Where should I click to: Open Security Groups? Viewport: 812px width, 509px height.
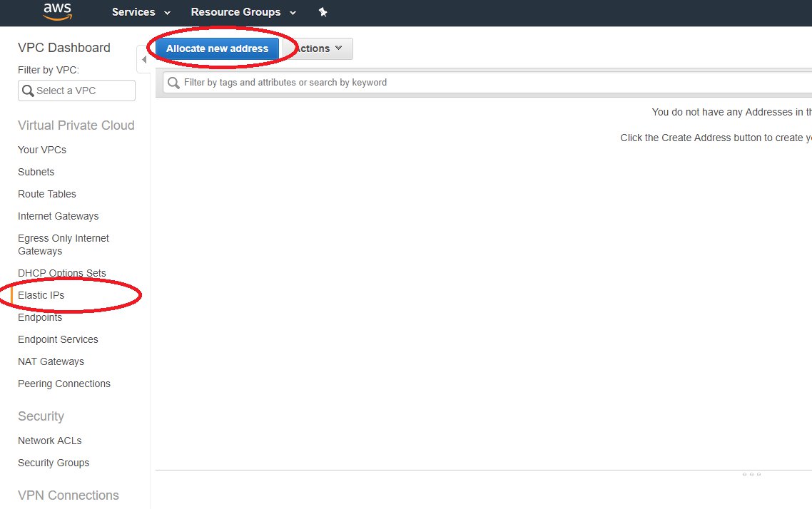pos(54,463)
